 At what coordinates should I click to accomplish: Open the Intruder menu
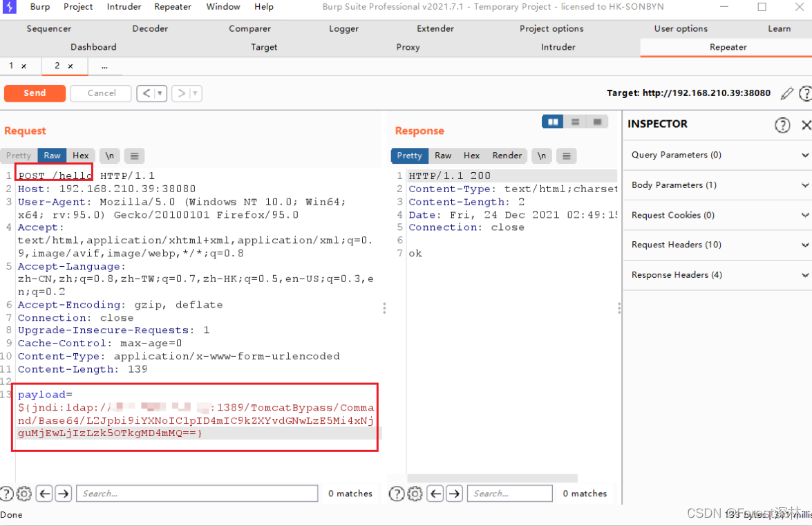tap(124, 7)
